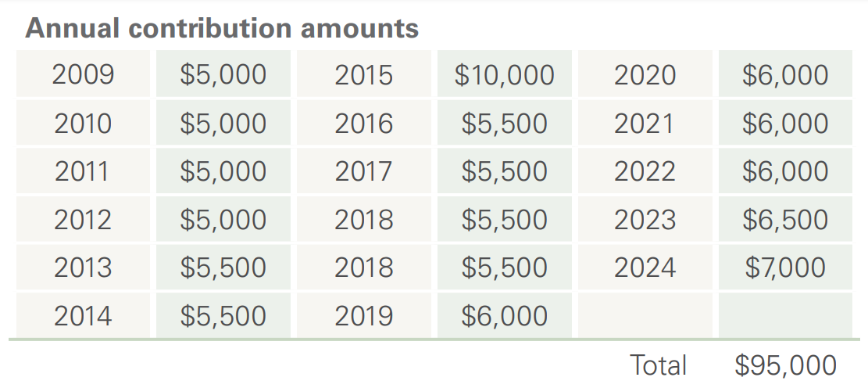Click the $7,000 contribution cell

point(785,268)
